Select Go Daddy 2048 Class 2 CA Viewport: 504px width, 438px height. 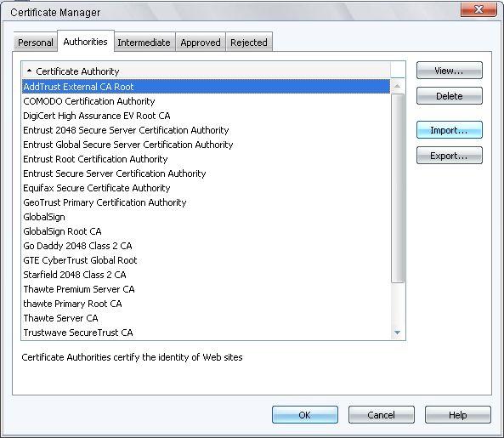(x=206, y=246)
